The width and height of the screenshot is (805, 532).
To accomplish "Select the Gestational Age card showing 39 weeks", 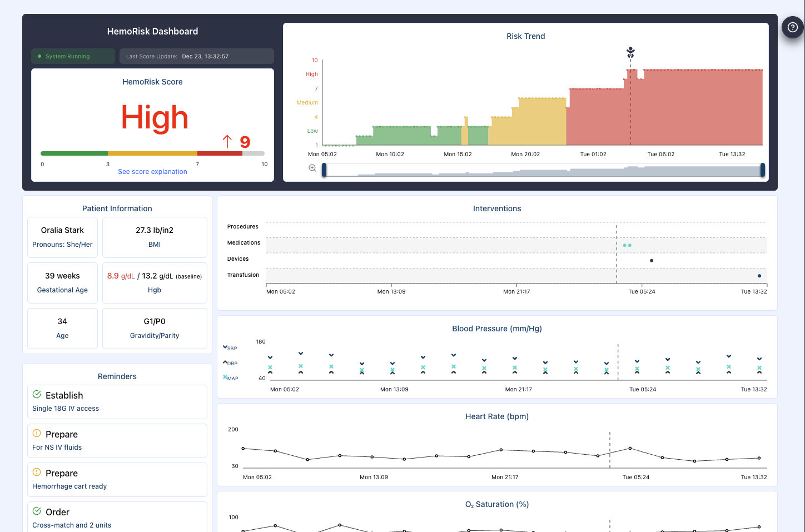I will (62, 282).
